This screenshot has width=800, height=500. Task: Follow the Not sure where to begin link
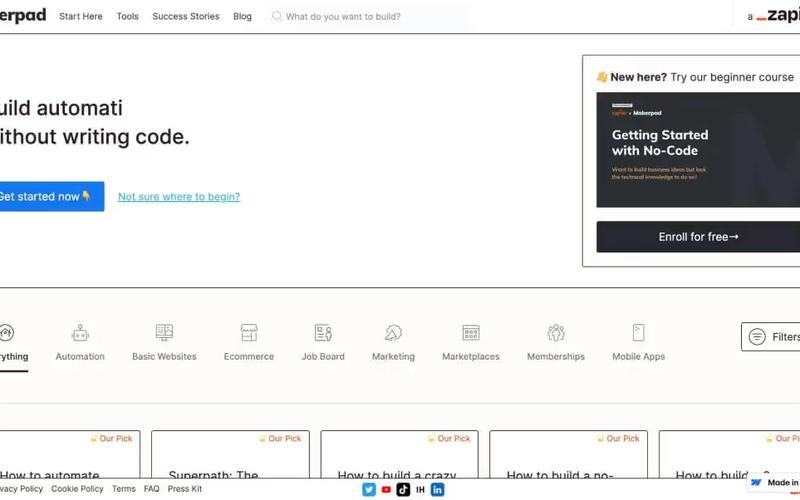(x=179, y=197)
